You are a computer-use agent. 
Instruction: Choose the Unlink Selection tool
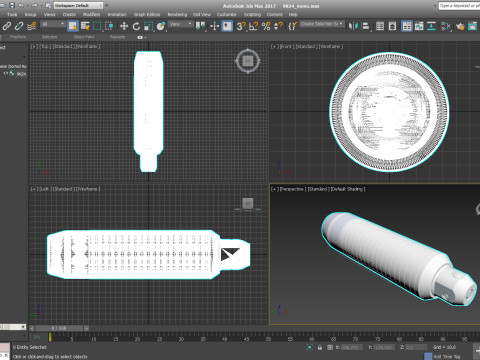pyautogui.click(x=19, y=26)
